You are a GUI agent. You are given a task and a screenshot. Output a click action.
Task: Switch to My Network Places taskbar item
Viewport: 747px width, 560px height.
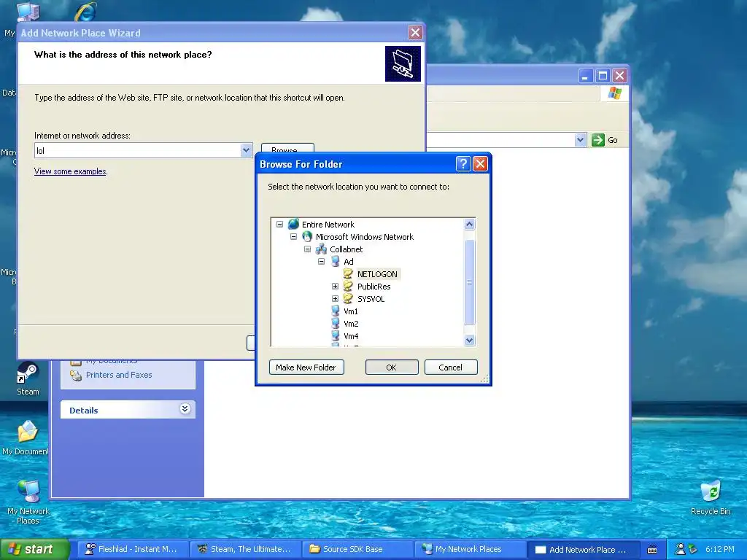tap(469, 549)
